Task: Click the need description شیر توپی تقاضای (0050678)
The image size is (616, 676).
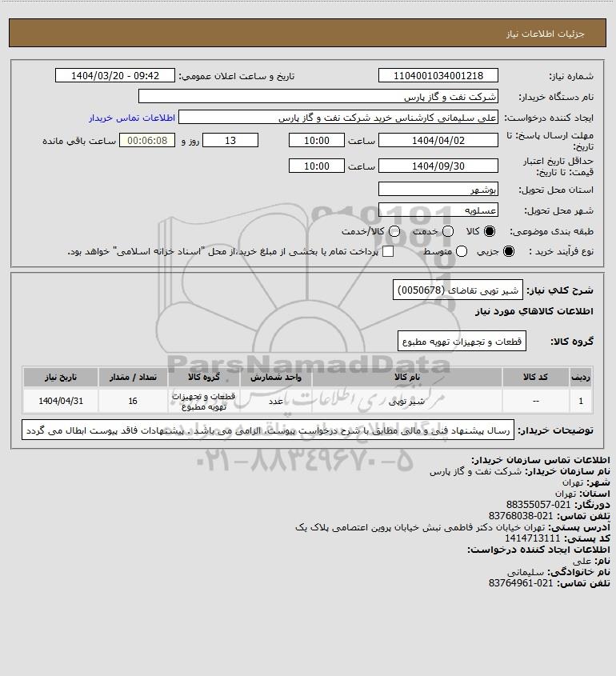Action: click(458, 290)
